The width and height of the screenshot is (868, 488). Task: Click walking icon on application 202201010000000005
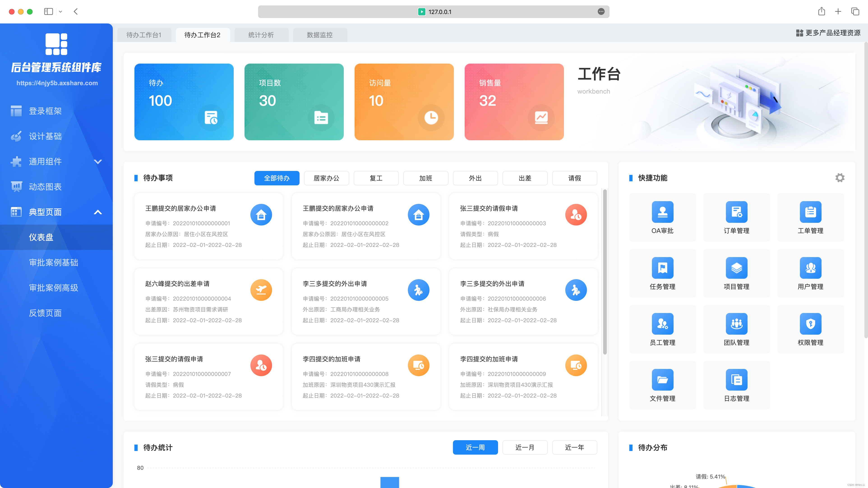coord(418,290)
